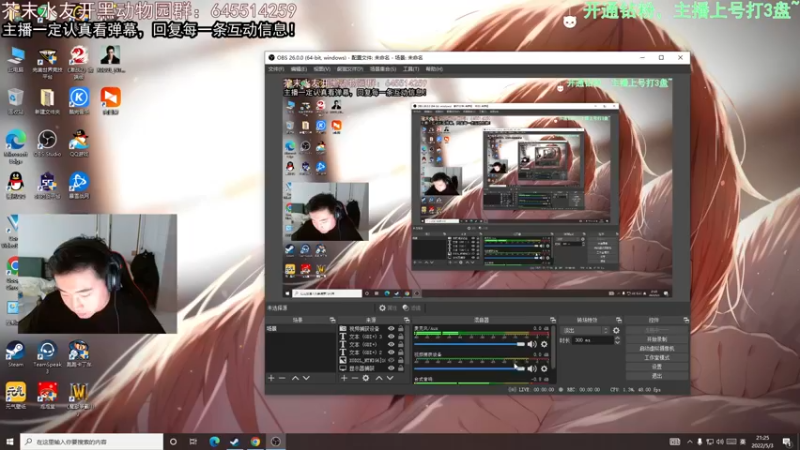Open Mic/Aux audio settings gear
Screen dimensions: 800x450
544,344
